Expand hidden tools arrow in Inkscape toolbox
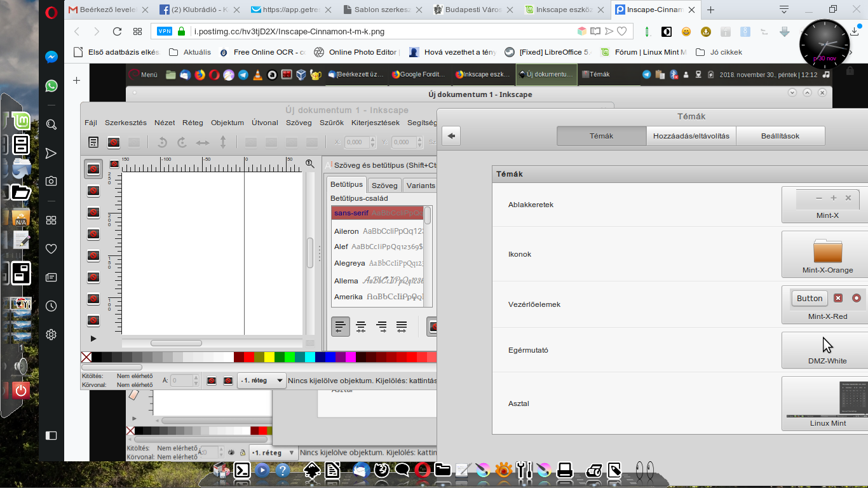The height and width of the screenshot is (488, 868). [x=93, y=339]
